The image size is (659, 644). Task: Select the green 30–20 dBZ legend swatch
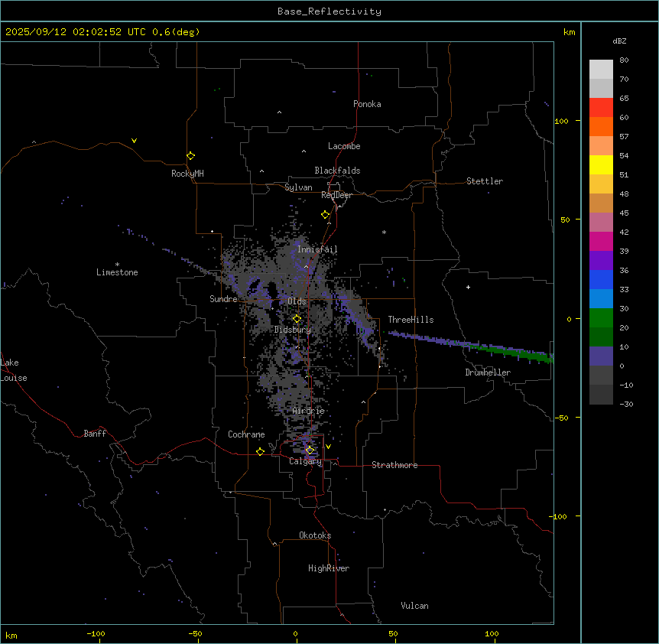pos(601,318)
